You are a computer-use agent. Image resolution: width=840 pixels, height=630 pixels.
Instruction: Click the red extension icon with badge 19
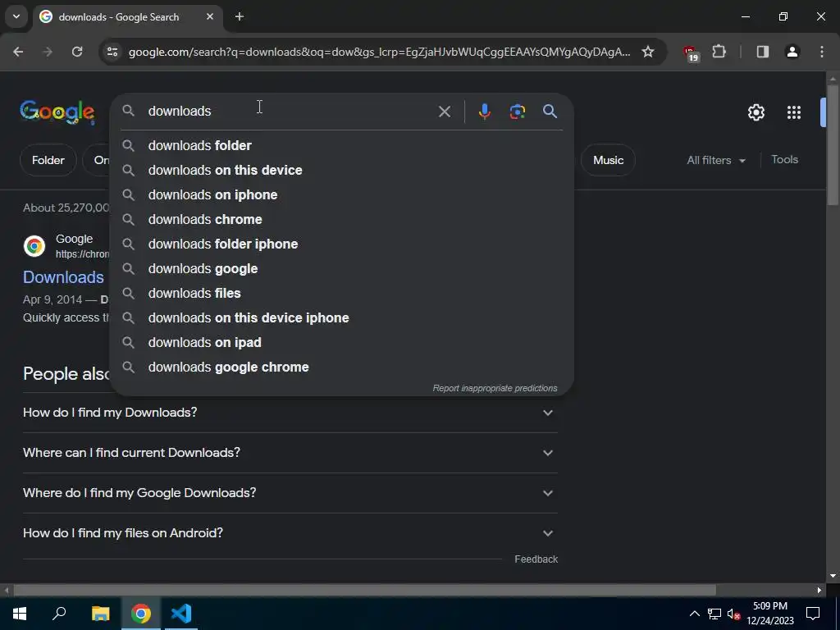click(x=691, y=53)
